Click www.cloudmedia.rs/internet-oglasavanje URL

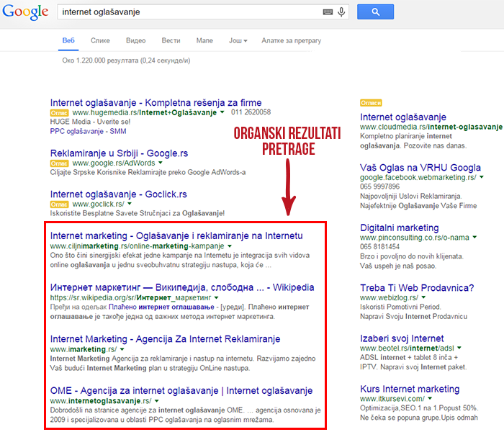(x=431, y=127)
